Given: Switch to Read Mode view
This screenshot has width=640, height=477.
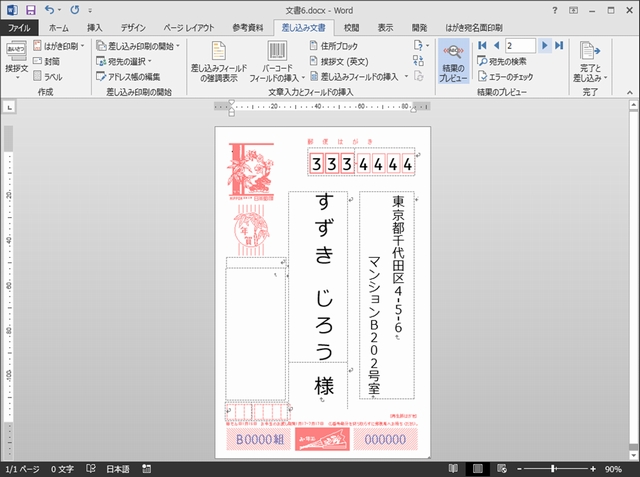Looking at the screenshot, I should [453, 469].
